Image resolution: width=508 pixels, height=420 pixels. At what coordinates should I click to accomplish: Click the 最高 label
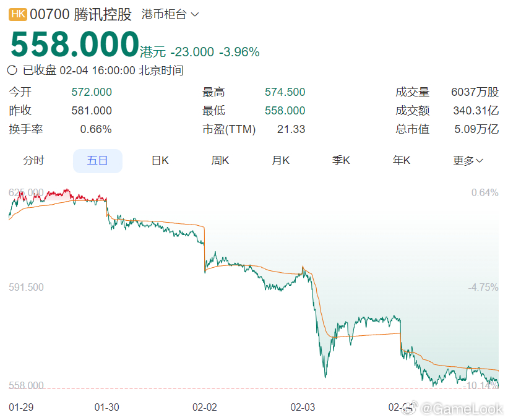[x=213, y=92]
